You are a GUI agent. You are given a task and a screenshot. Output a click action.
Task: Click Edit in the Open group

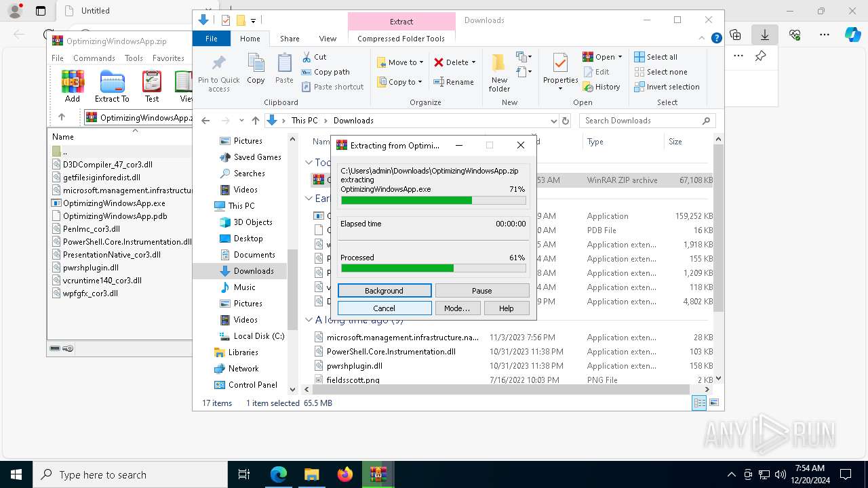595,72
